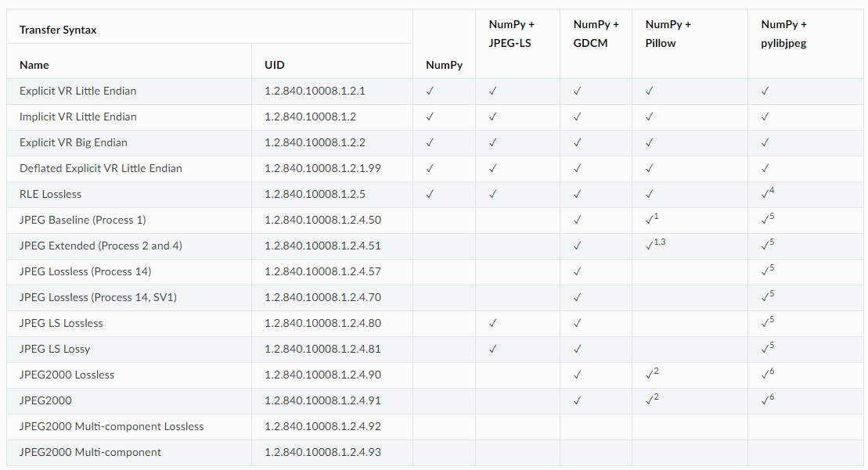Select 'Explicit VR Little Endian' row name
Viewport: 868px width, 470px height.
(x=78, y=91)
